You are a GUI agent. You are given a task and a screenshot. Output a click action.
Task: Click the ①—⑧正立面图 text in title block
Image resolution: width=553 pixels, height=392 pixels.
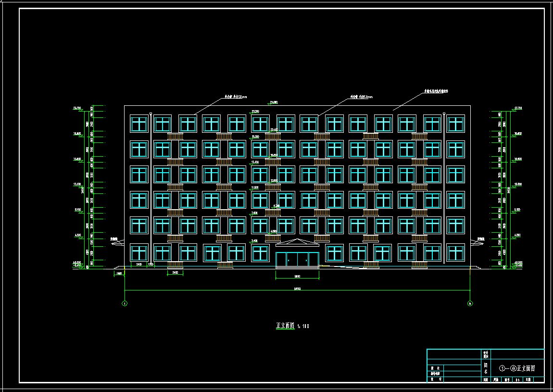(x=517, y=368)
